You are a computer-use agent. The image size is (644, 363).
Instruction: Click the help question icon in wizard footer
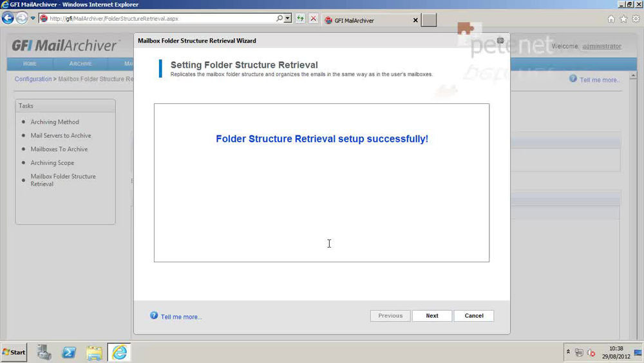[x=154, y=315]
